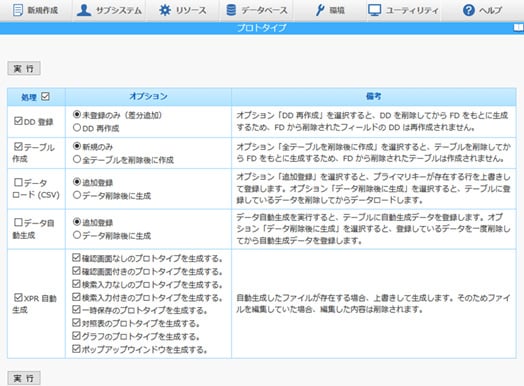This screenshot has height=386, width=524.
Task: Click the サブシステム person icon
Action: [84, 10]
